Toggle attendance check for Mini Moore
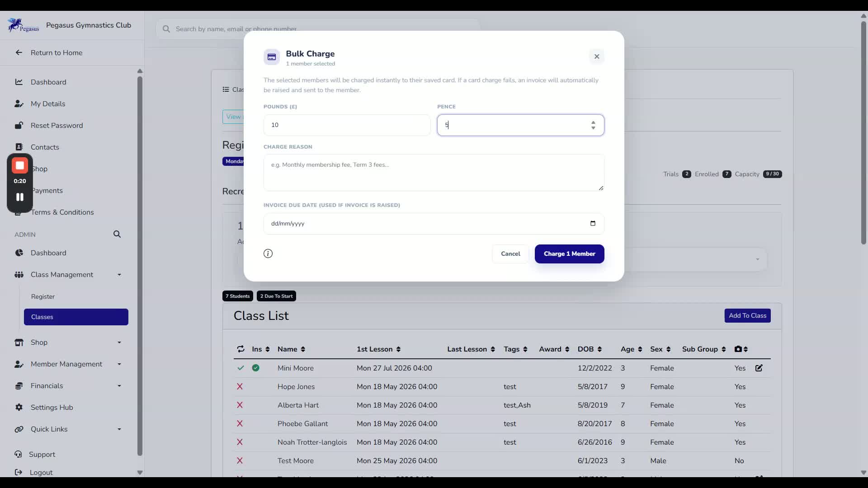Viewport: 868px width, 488px height. tap(241, 368)
